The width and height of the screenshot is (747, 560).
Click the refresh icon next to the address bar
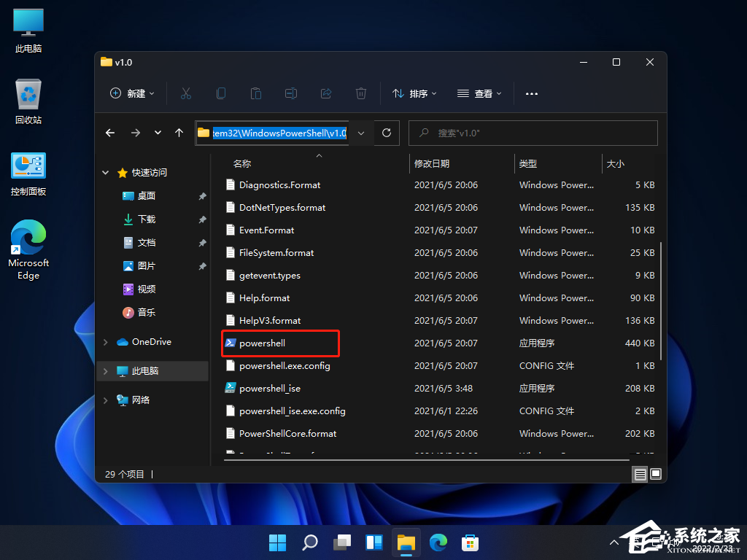tap(387, 133)
